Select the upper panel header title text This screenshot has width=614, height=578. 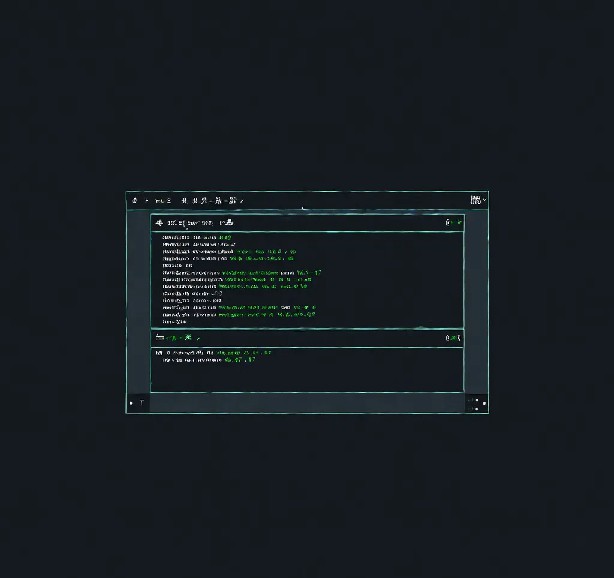click(190, 223)
